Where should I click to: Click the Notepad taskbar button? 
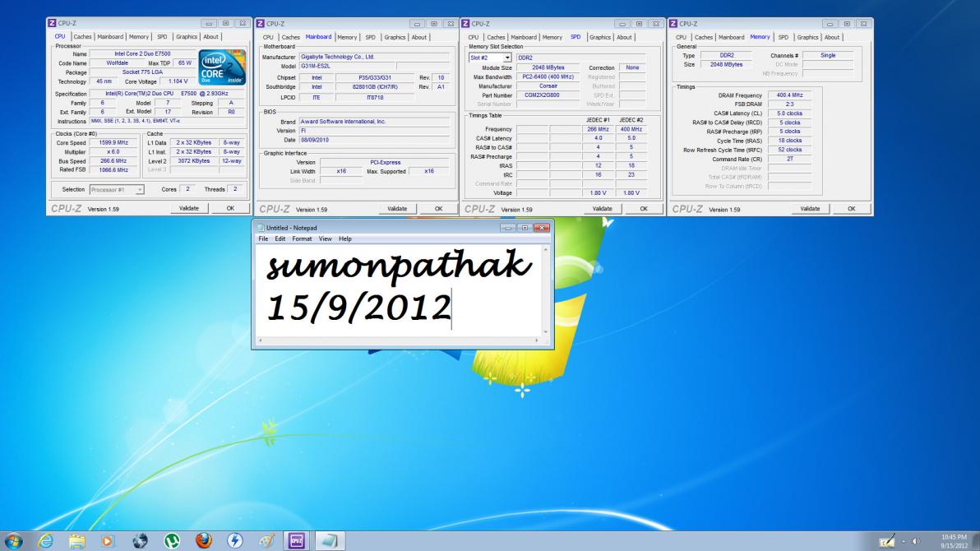pyautogui.click(x=330, y=540)
